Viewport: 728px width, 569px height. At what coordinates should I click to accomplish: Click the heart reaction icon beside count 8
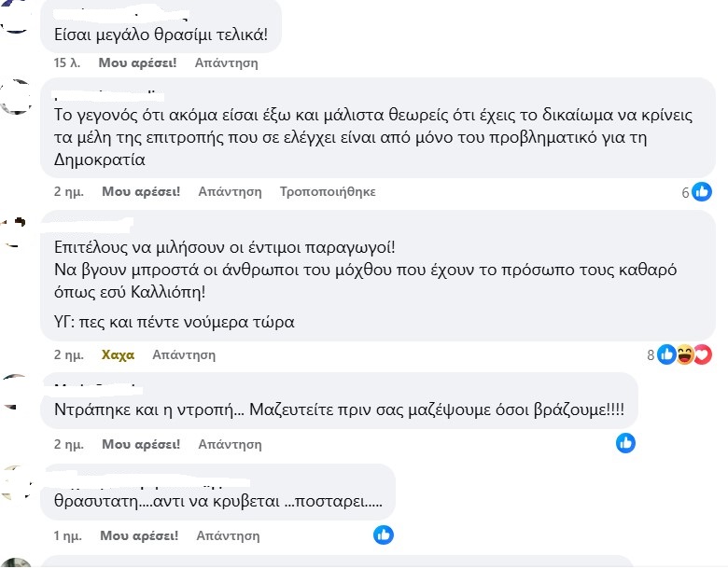pyautogui.click(x=703, y=354)
